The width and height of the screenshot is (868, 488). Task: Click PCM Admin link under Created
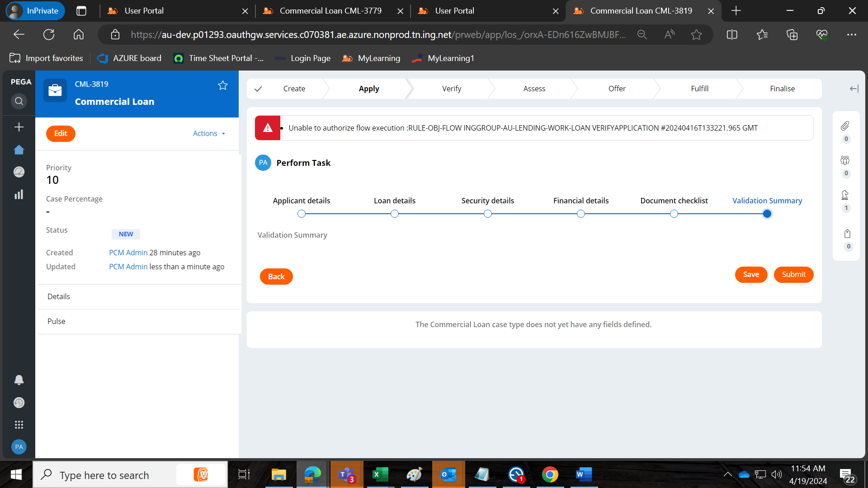point(128,252)
